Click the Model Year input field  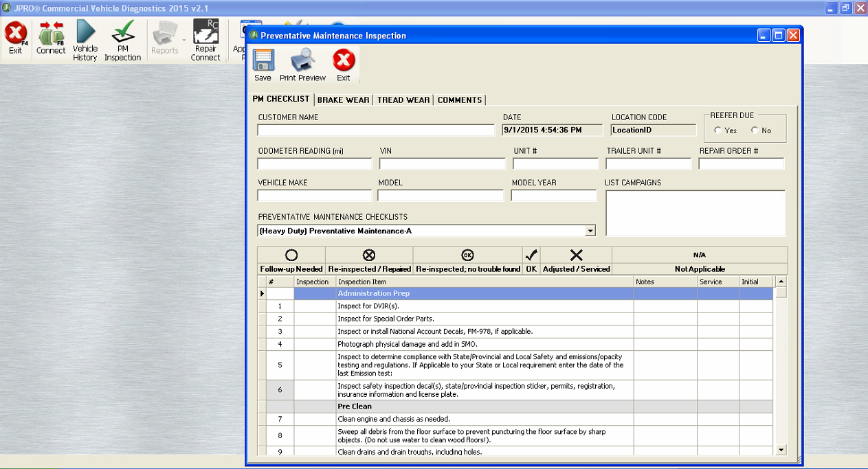pos(554,196)
